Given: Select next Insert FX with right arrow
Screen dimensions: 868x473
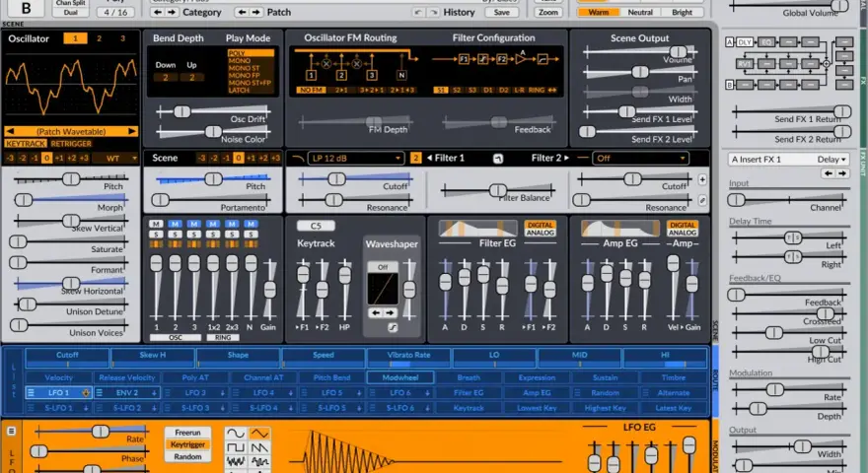Looking at the screenshot, I should (x=842, y=173).
